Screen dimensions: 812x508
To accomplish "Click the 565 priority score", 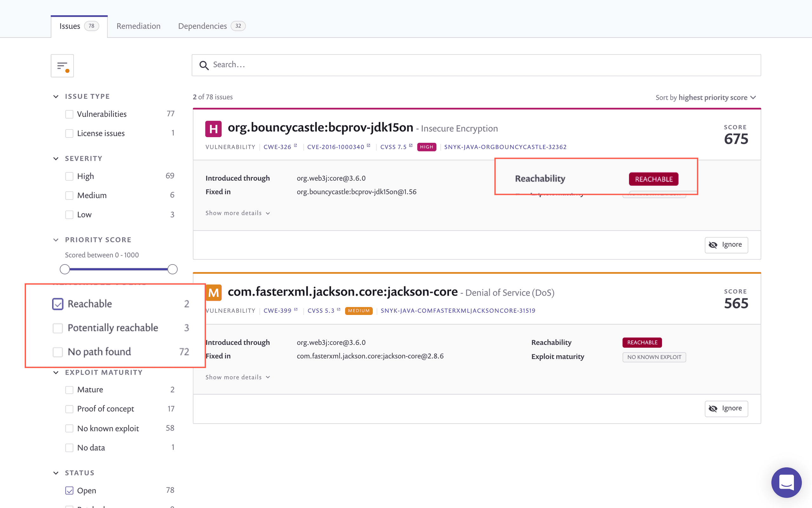I will click(x=736, y=304).
